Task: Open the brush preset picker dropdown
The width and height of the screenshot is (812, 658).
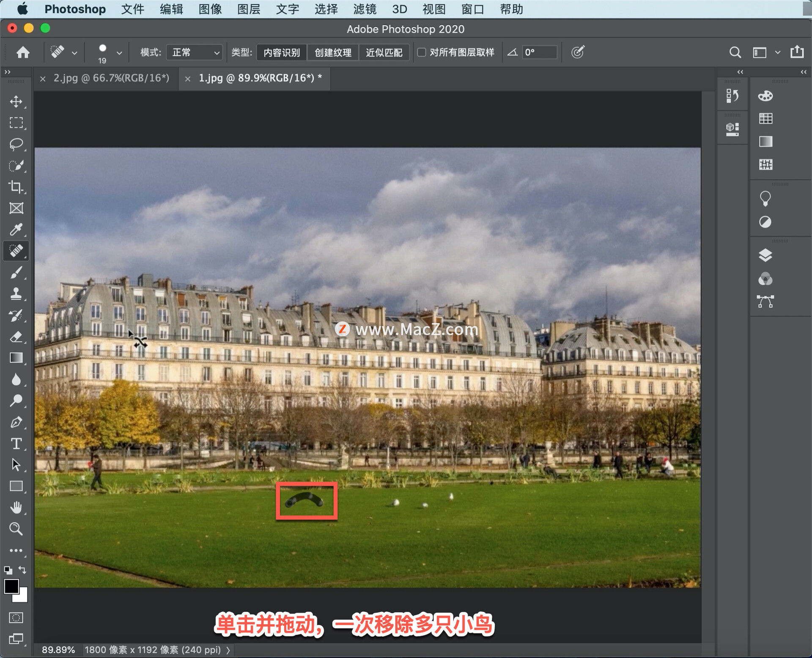Action: [x=119, y=53]
